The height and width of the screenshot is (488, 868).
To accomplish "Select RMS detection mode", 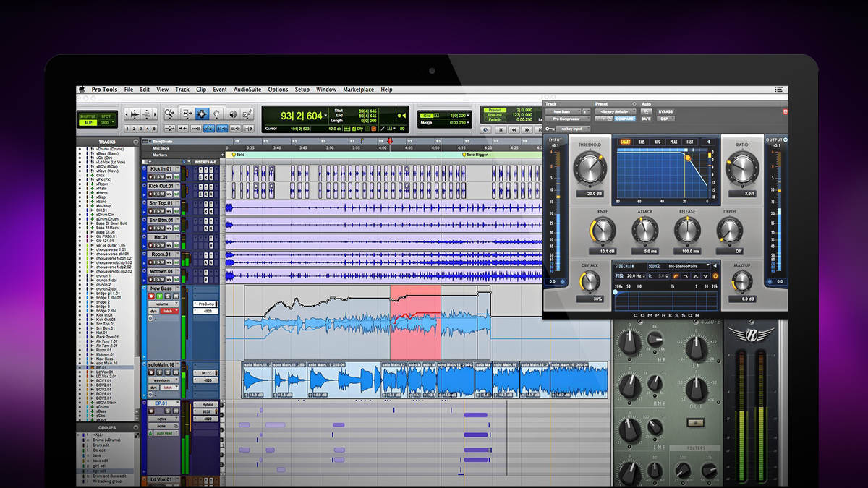I will (x=642, y=141).
